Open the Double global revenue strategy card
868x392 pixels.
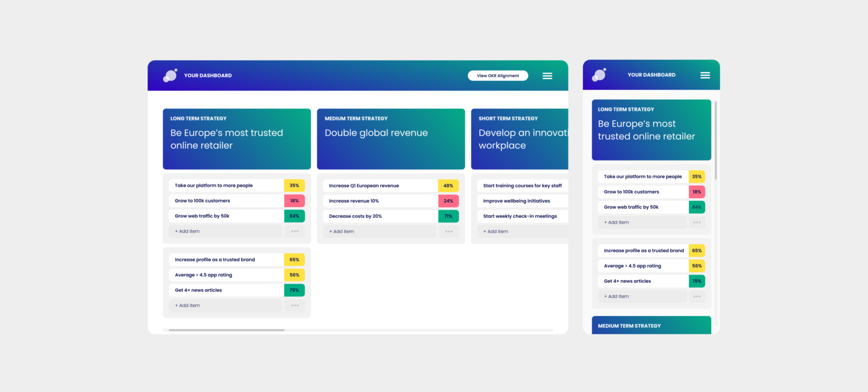(390, 139)
